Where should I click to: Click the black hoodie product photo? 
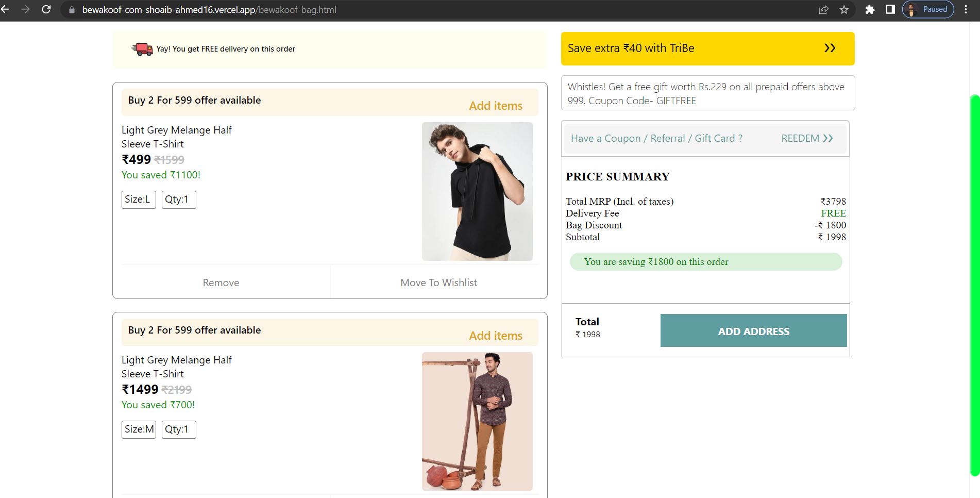(477, 191)
